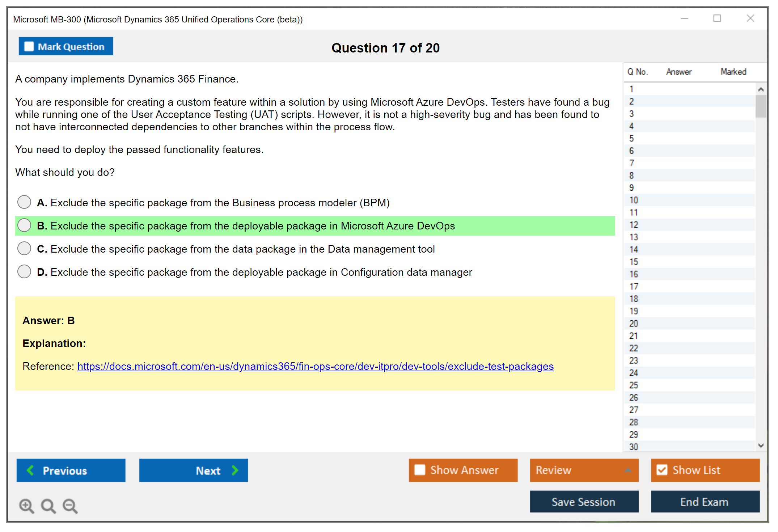Viewport: 778px width, 532px height.
Task: Toggle the Show Answer checkbox
Action: (x=420, y=470)
